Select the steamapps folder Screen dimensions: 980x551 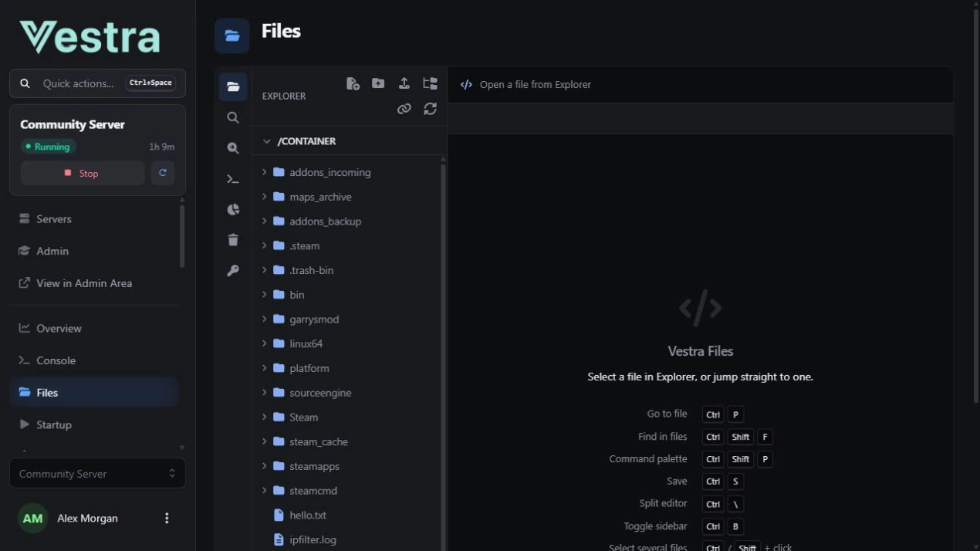coord(347,466)
